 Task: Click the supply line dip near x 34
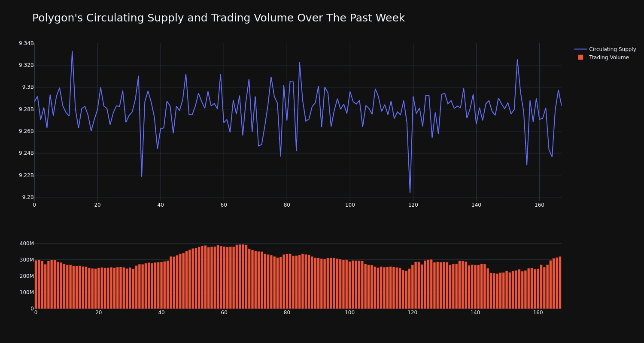(x=142, y=176)
